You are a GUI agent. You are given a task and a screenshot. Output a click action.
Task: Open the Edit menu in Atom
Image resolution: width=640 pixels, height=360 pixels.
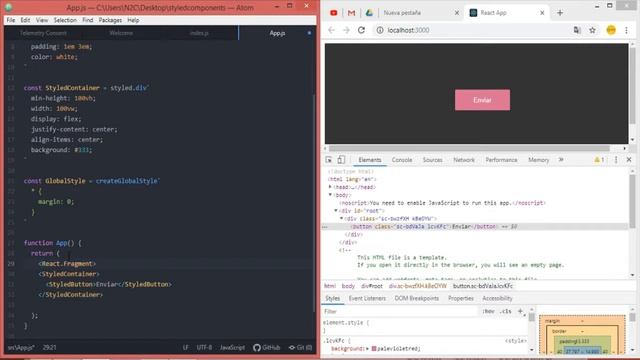pyautogui.click(x=25, y=20)
